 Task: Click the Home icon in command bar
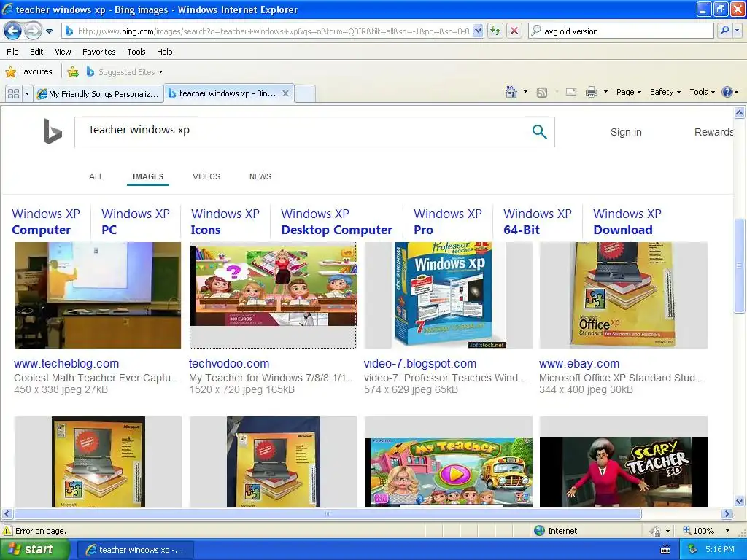coord(511,92)
